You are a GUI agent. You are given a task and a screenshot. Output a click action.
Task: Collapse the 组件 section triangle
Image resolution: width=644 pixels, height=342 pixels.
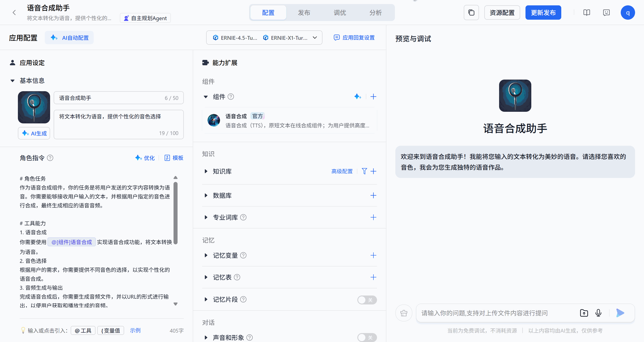[205, 97]
